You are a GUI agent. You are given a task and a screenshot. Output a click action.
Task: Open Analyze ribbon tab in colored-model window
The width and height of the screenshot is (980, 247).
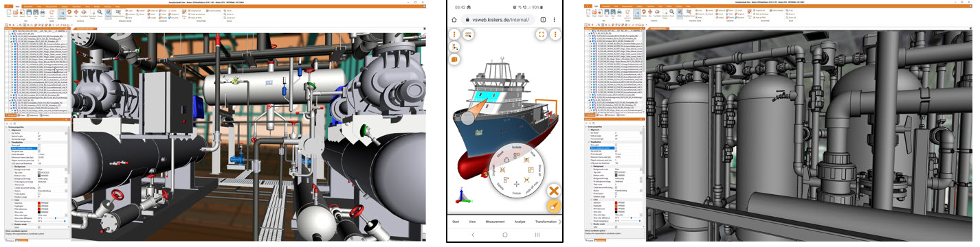click(65, 6)
